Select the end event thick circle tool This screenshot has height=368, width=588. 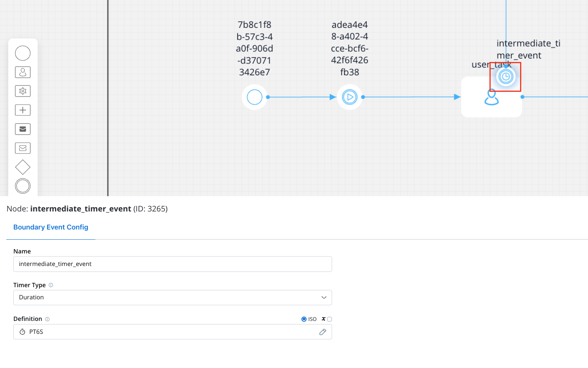click(23, 186)
